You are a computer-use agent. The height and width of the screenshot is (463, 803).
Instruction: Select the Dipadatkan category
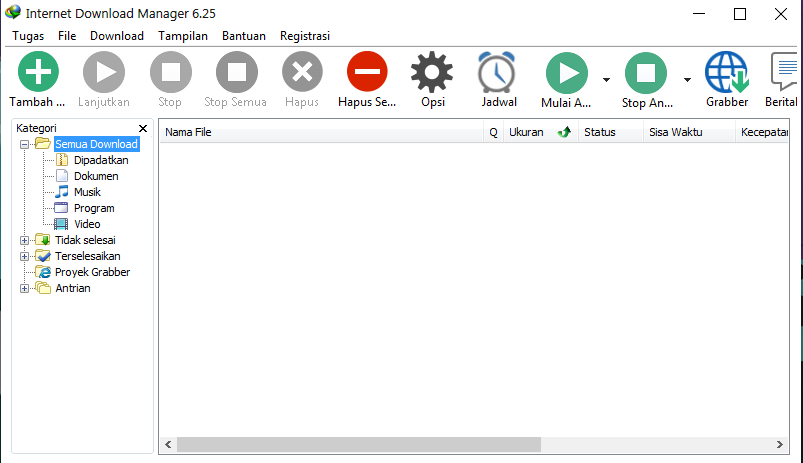tap(101, 160)
